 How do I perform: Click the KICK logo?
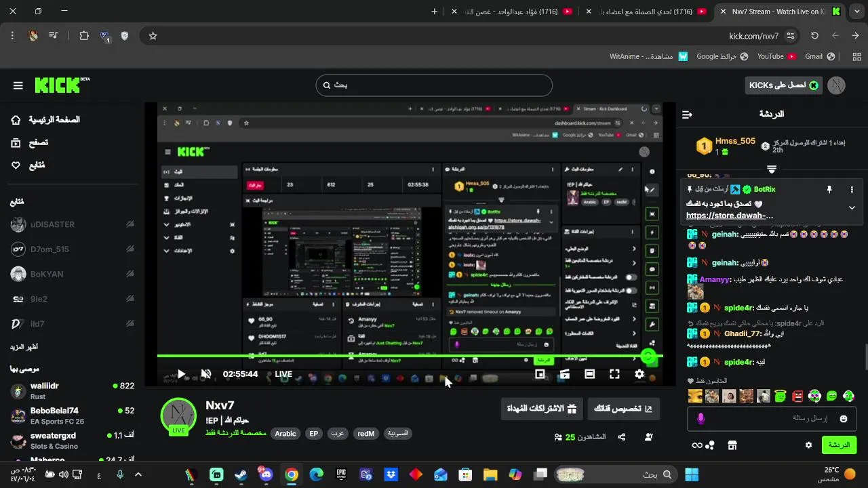point(62,85)
